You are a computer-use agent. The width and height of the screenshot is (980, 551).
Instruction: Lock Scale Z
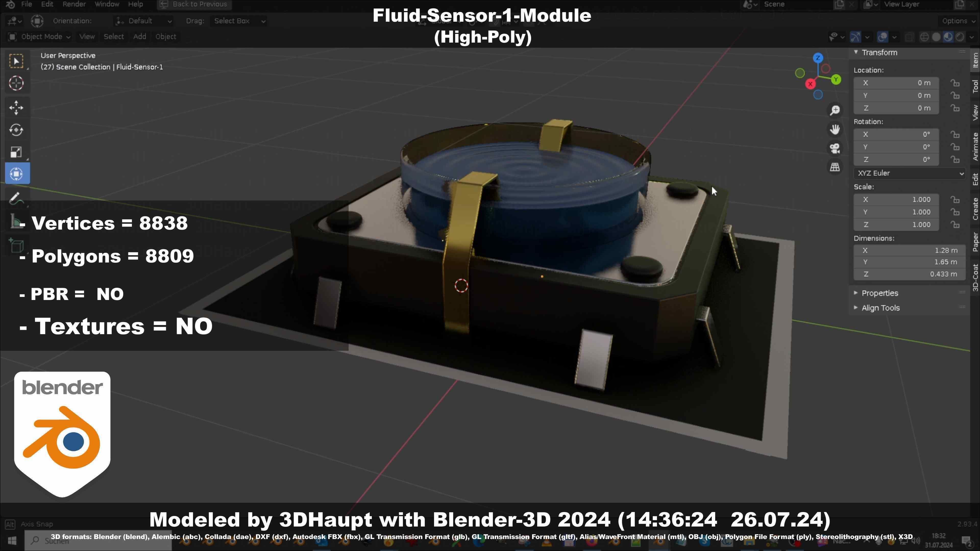coord(955,225)
